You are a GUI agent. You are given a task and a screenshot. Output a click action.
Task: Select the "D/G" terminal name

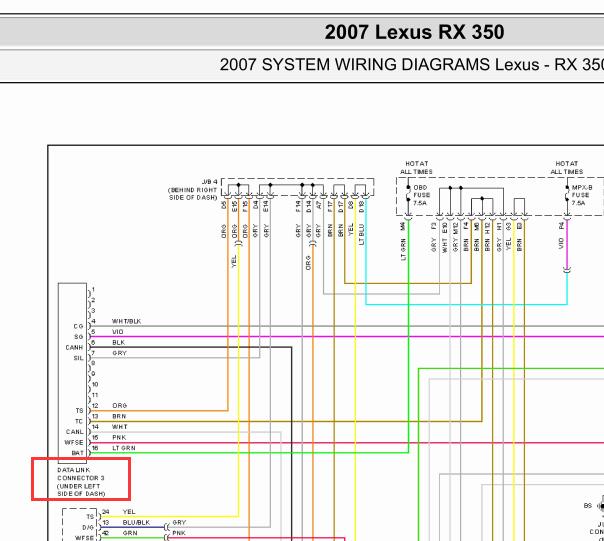click(88, 528)
